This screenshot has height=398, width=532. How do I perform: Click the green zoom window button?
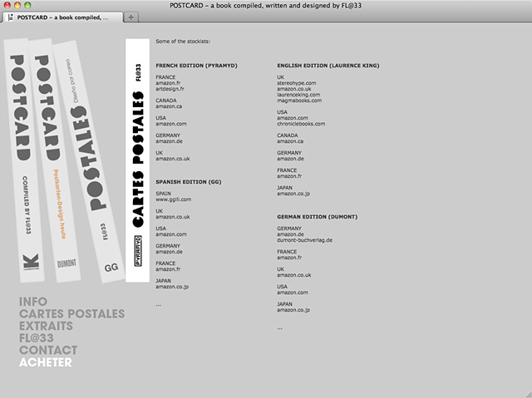[27, 5]
